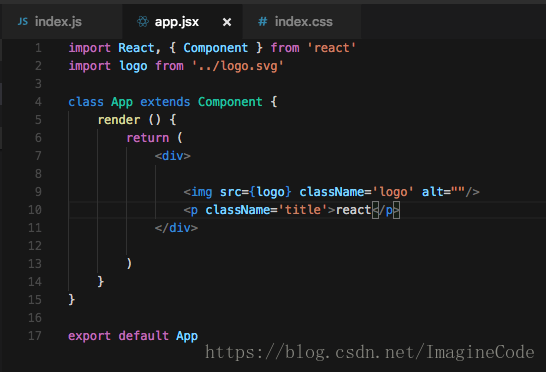Close the app.jsx tab

[x=227, y=22]
